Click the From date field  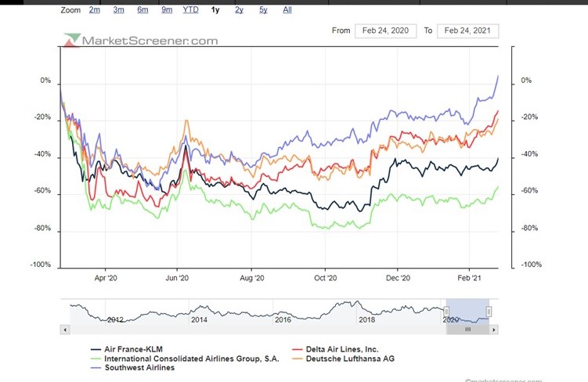pyautogui.click(x=385, y=31)
